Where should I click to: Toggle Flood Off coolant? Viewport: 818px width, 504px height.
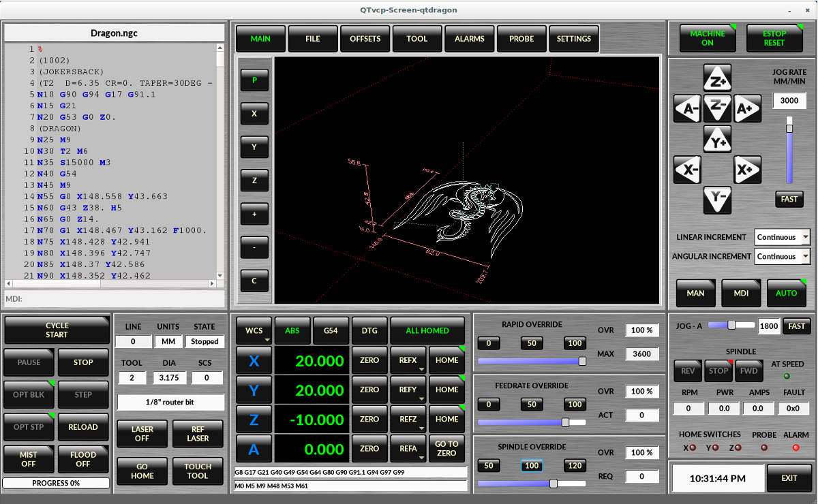click(x=83, y=459)
